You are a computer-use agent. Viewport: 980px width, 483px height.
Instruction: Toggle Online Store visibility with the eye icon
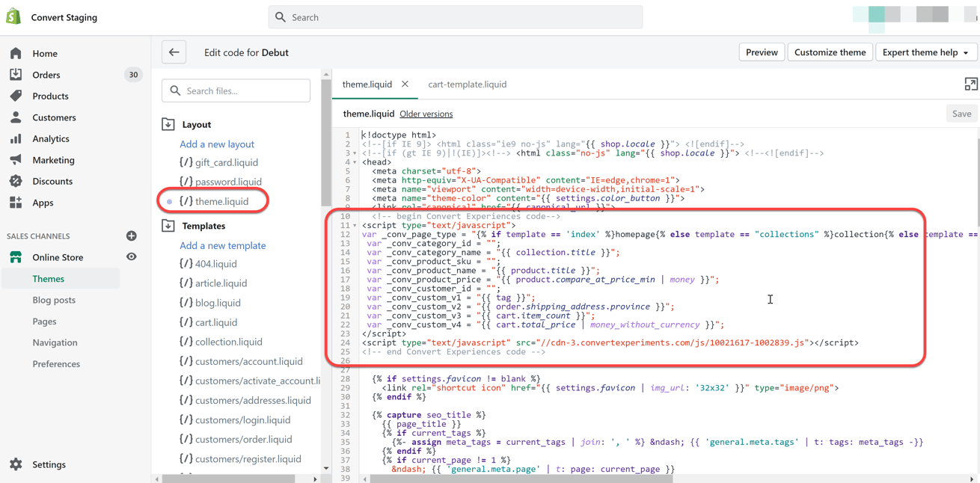[132, 256]
